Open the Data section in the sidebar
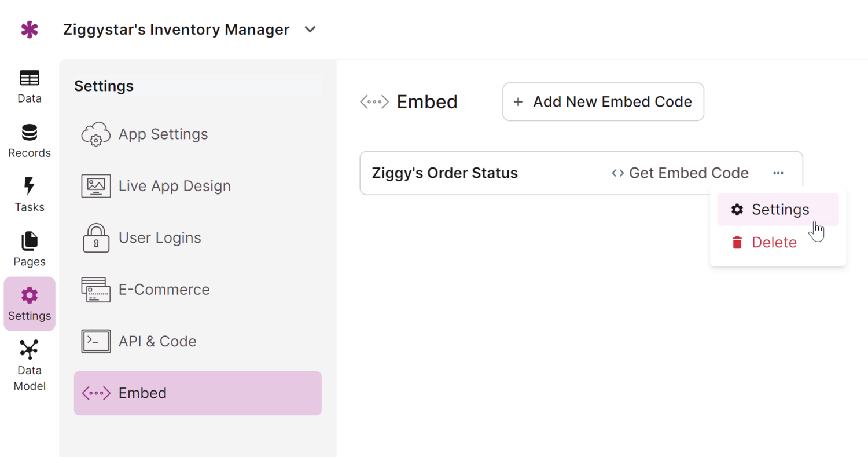The image size is (868, 457). pyautogui.click(x=29, y=86)
